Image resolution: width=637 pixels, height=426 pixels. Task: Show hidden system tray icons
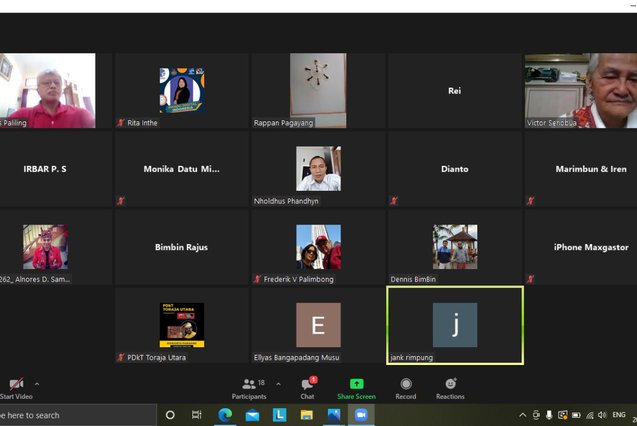(x=522, y=415)
